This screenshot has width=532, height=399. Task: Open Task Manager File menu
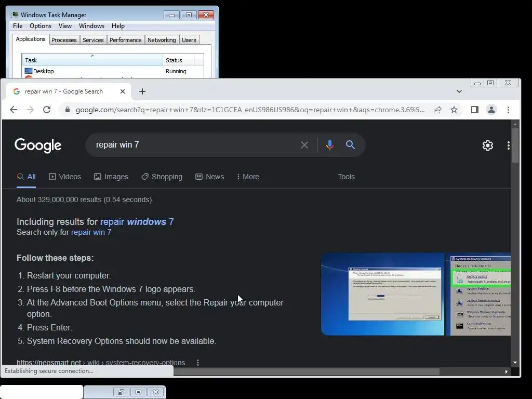tap(18, 26)
